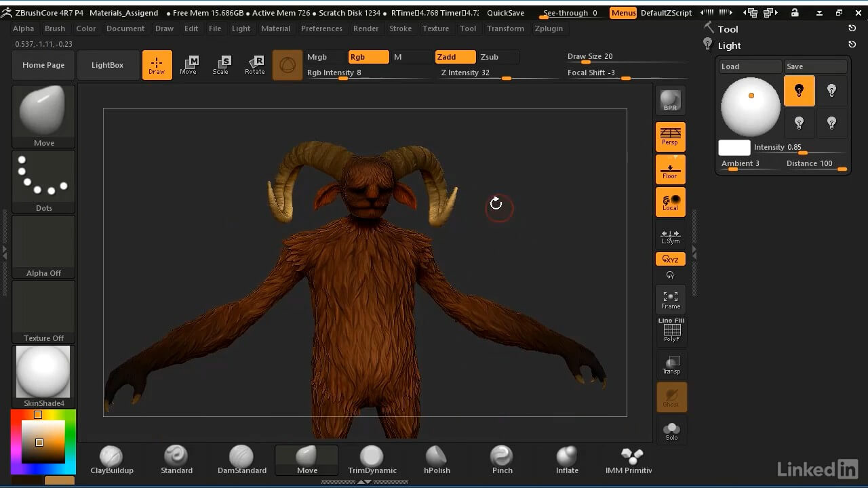The width and height of the screenshot is (868, 488).
Task: Choose the DamStandard brush
Action: coord(241,460)
